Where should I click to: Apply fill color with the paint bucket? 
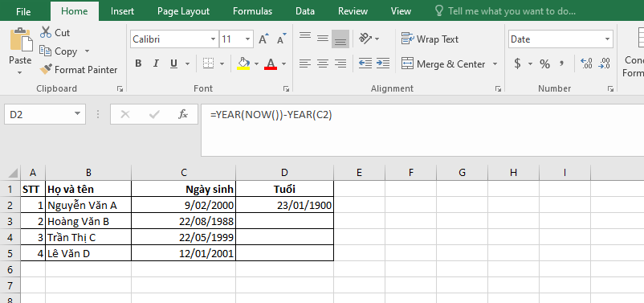click(x=243, y=63)
